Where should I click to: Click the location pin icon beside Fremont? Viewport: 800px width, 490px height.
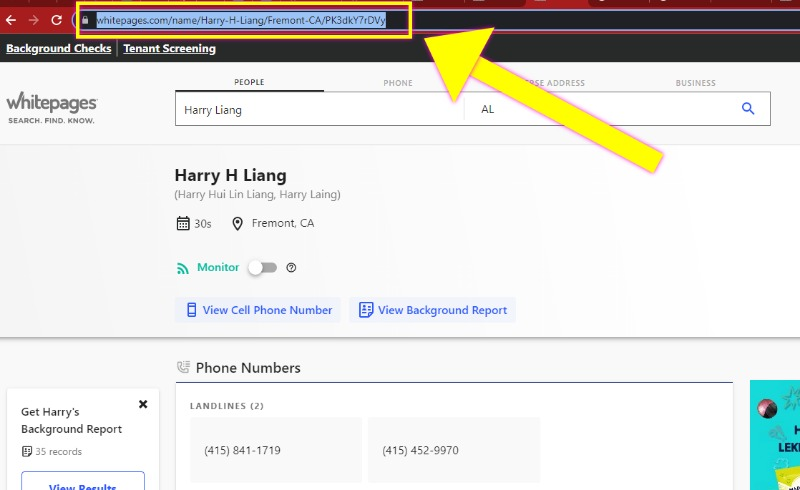coord(237,224)
